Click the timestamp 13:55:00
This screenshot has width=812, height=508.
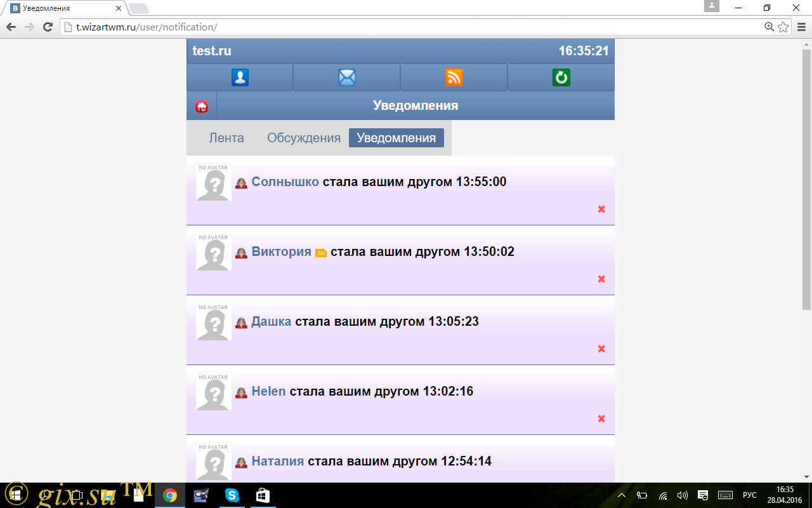click(481, 182)
